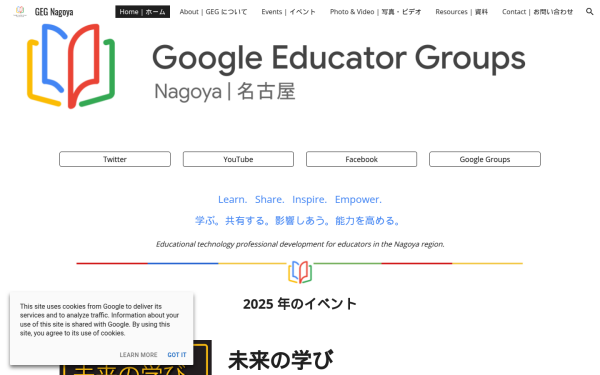Click the Twitter button

pos(115,159)
